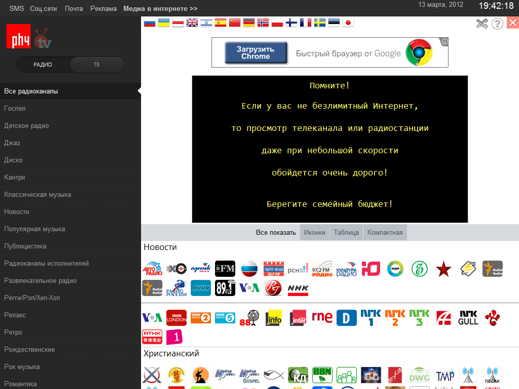Viewport: 519px width, 389px height.
Task: Open the crossed tools settings icon
Action: point(482,24)
